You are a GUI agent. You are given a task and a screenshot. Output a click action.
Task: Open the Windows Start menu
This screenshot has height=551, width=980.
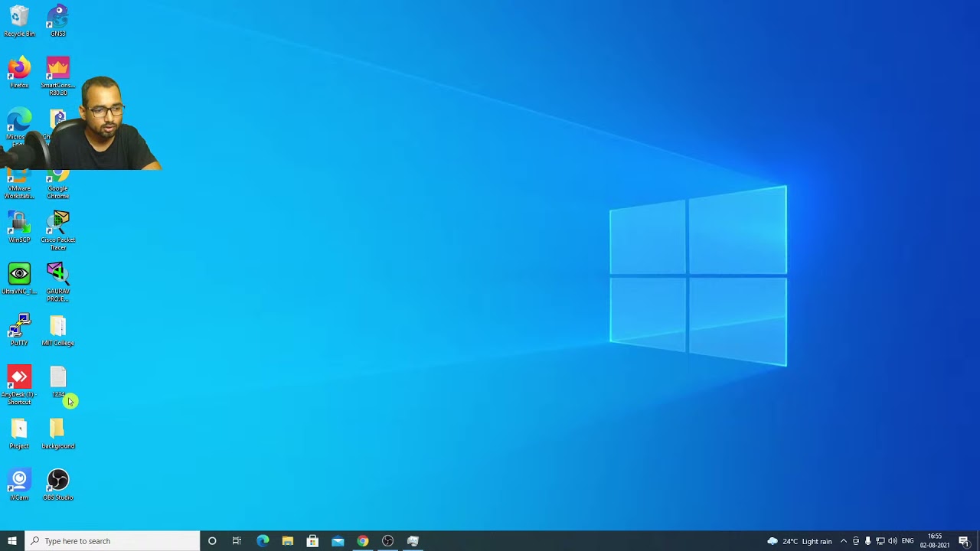coord(12,541)
